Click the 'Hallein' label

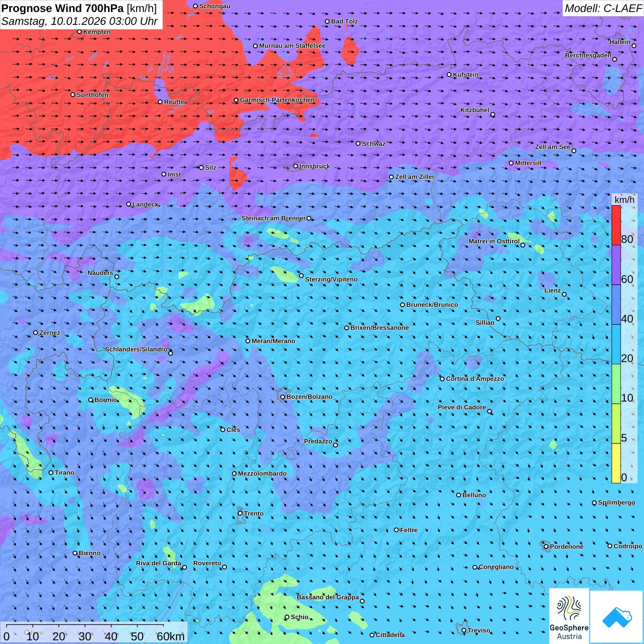pos(620,42)
